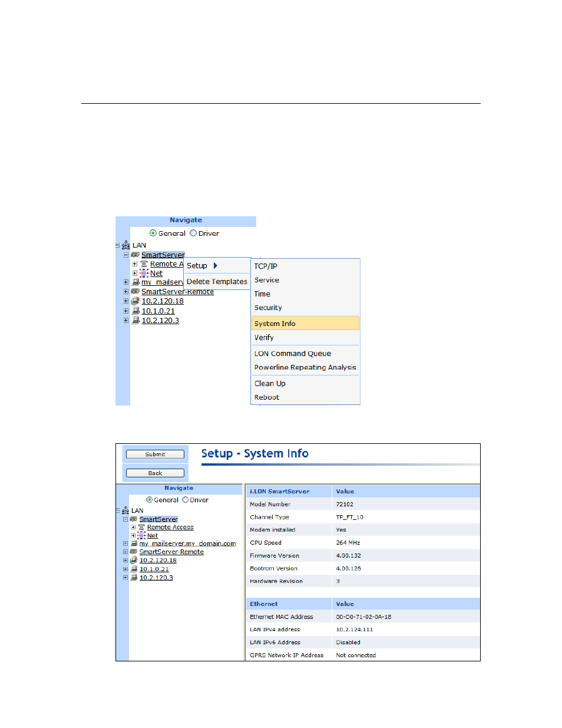Viewport: 562px width, 728px height.
Task: Collapse the LAN node in the context-menu screenshot
Action: 117,245
